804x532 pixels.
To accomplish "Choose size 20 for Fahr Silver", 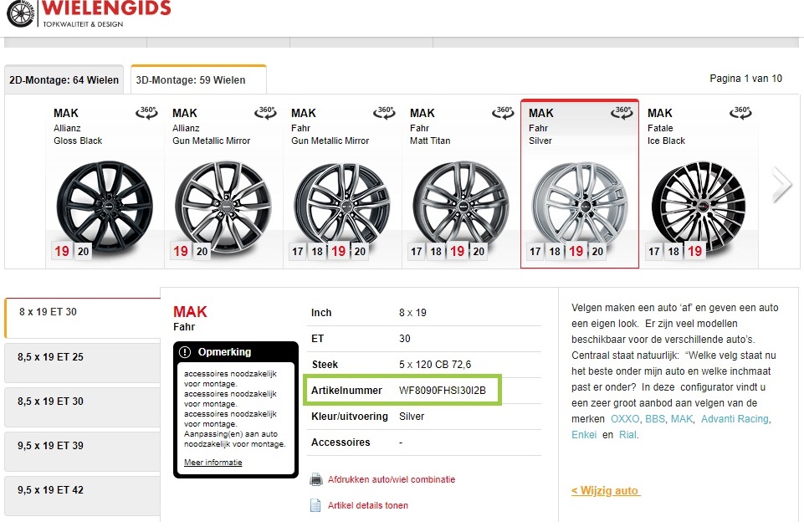I will point(598,251).
